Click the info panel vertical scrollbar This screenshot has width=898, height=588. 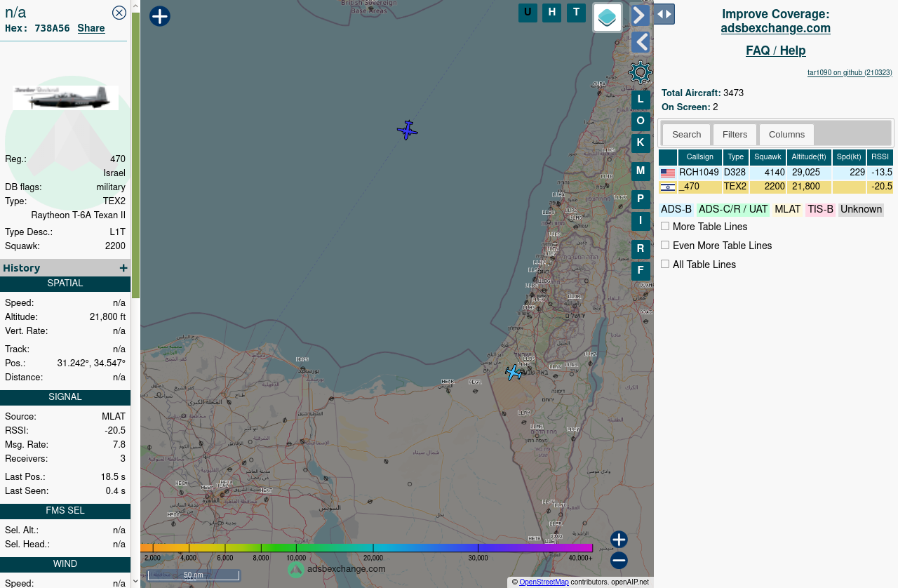click(136, 154)
